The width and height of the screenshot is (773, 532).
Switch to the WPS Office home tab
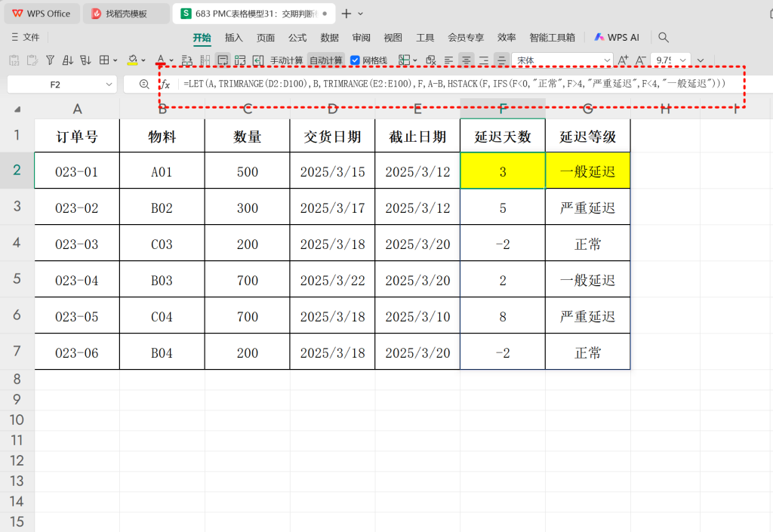[42, 14]
